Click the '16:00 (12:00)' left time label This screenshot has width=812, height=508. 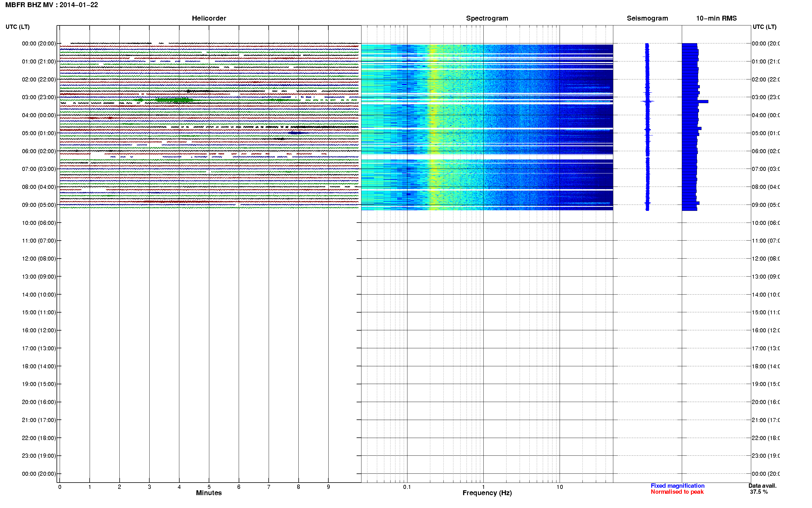coord(39,330)
